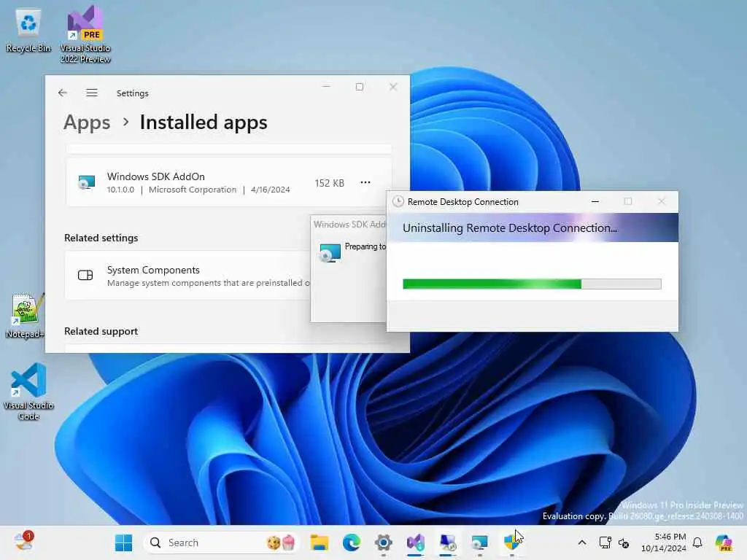Click the display cast tray icon
The height and width of the screenshot is (560, 747).
coord(605,542)
